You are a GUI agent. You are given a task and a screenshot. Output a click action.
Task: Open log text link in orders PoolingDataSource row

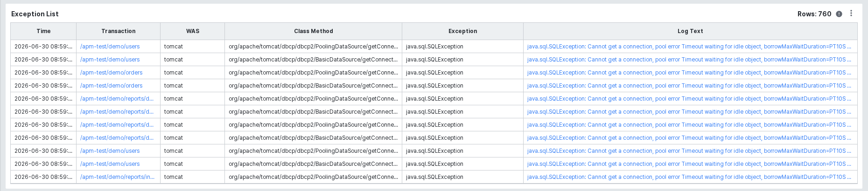point(689,73)
